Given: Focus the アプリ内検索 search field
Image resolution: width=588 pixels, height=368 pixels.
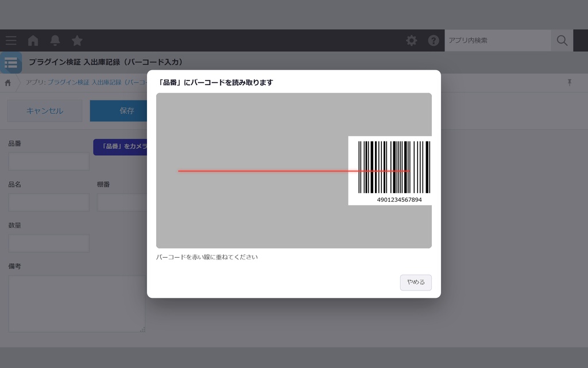Looking at the screenshot, I should click(x=498, y=41).
